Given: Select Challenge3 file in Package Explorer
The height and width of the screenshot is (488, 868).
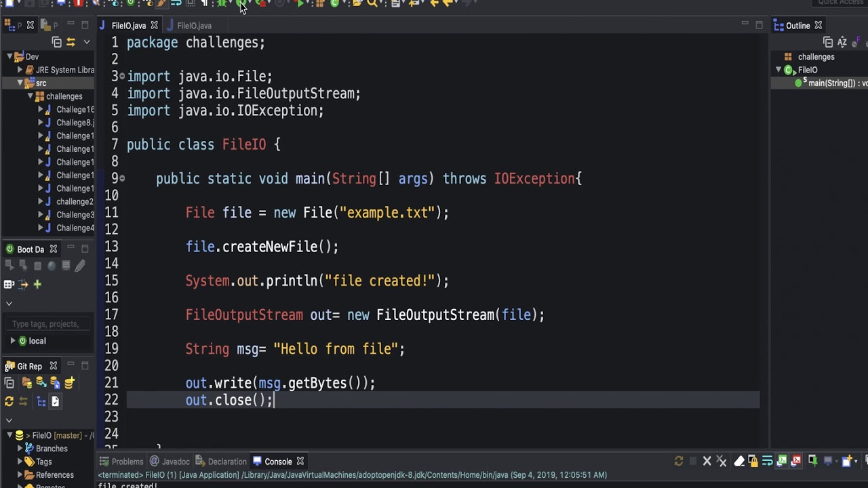Looking at the screenshot, I should tap(75, 215).
